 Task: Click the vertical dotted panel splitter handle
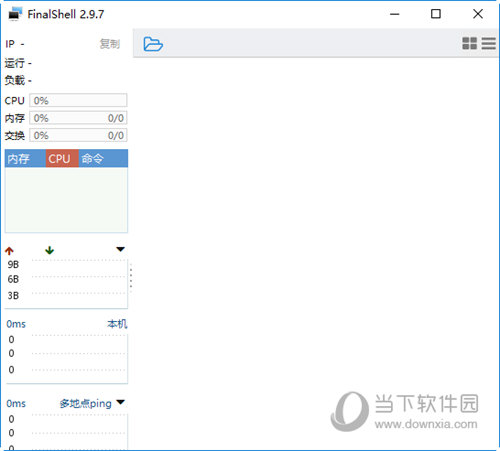pyautogui.click(x=131, y=278)
